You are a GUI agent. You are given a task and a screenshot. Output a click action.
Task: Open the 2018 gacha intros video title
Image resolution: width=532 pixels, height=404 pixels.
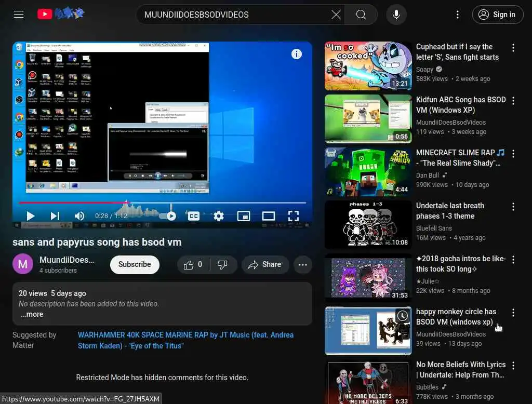(461, 264)
